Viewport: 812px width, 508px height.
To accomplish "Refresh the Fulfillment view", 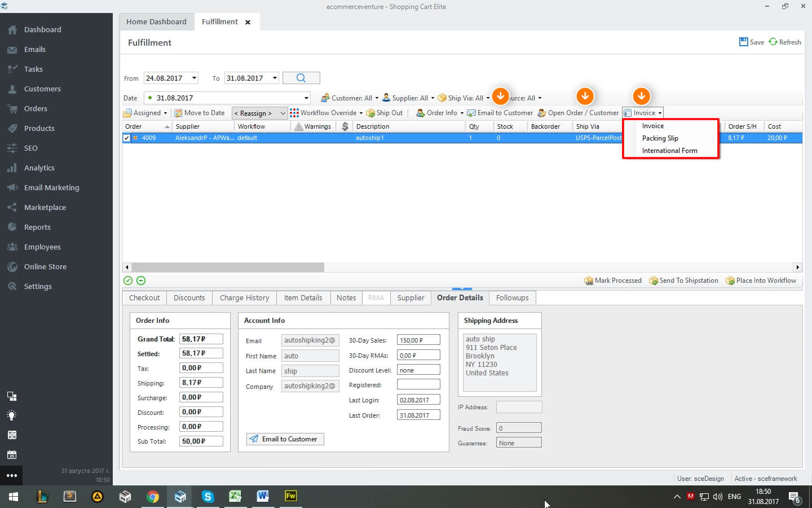I will (784, 42).
